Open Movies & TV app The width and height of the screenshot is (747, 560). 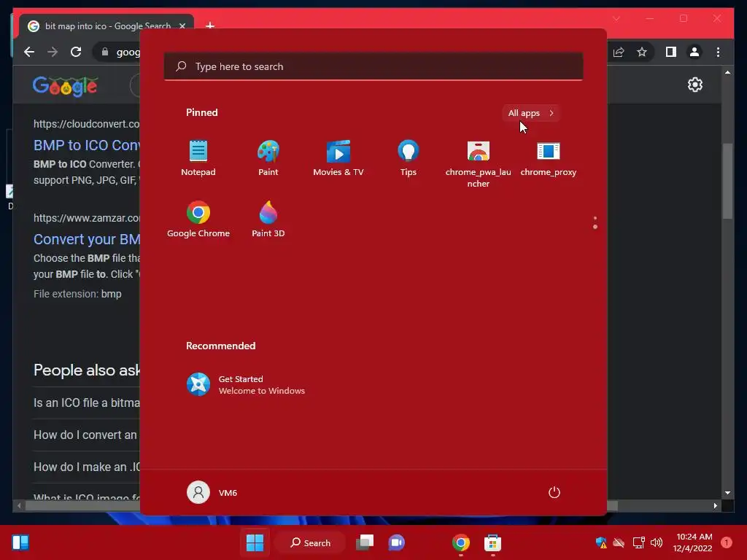(338, 158)
